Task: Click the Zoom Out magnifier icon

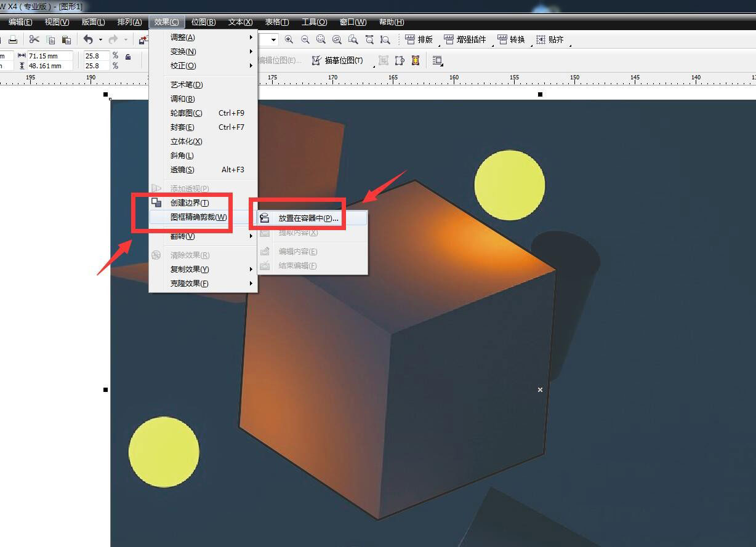Action: pos(305,39)
